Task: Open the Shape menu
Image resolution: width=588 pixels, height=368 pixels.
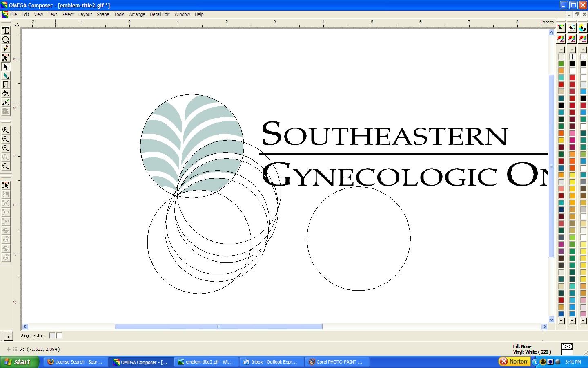Action: pyautogui.click(x=103, y=14)
